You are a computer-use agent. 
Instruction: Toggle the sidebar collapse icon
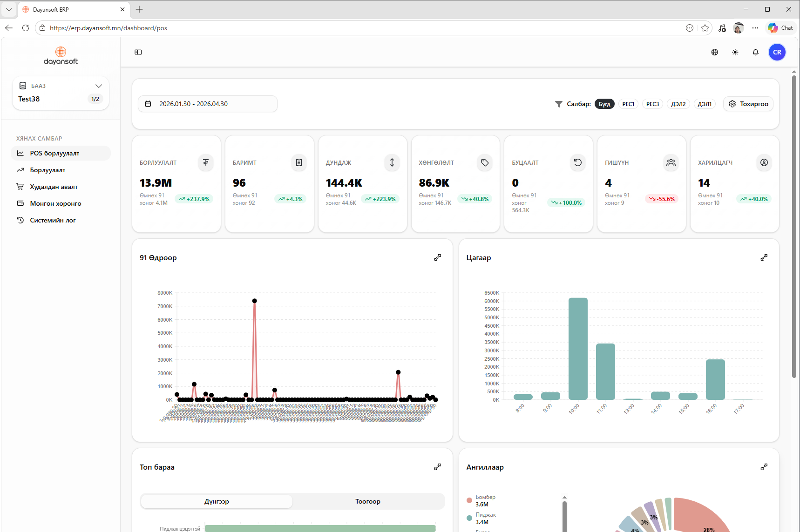click(x=138, y=52)
